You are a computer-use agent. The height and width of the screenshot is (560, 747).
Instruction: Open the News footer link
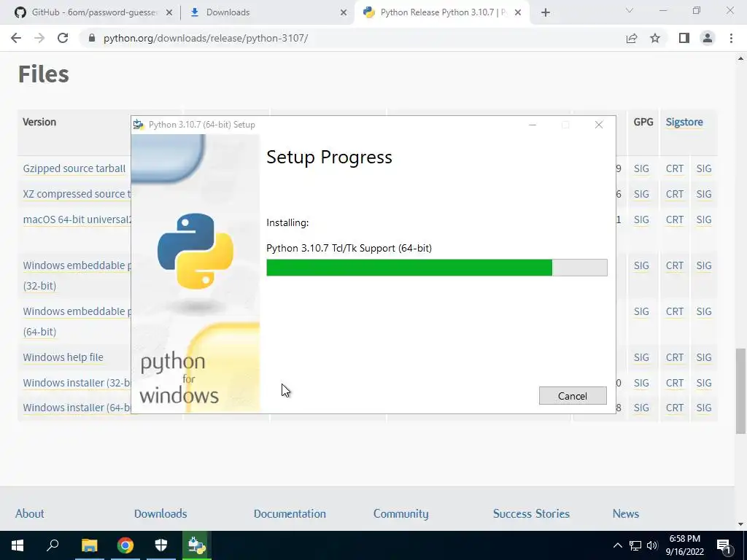[x=625, y=514]
